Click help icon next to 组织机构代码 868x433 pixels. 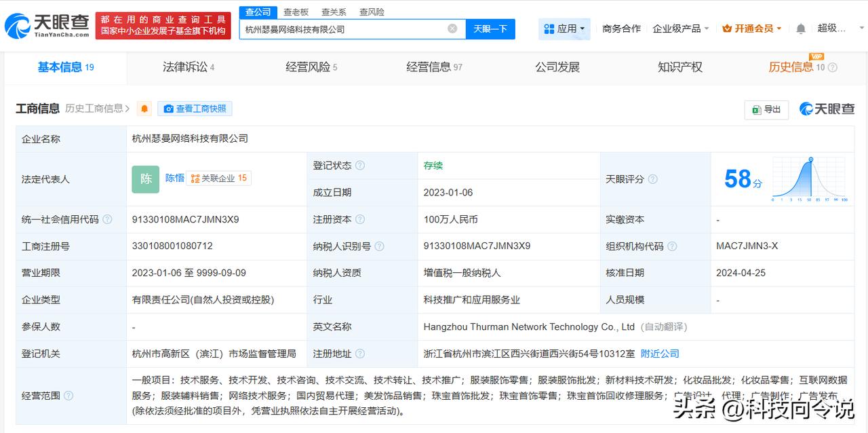[672, 246]
